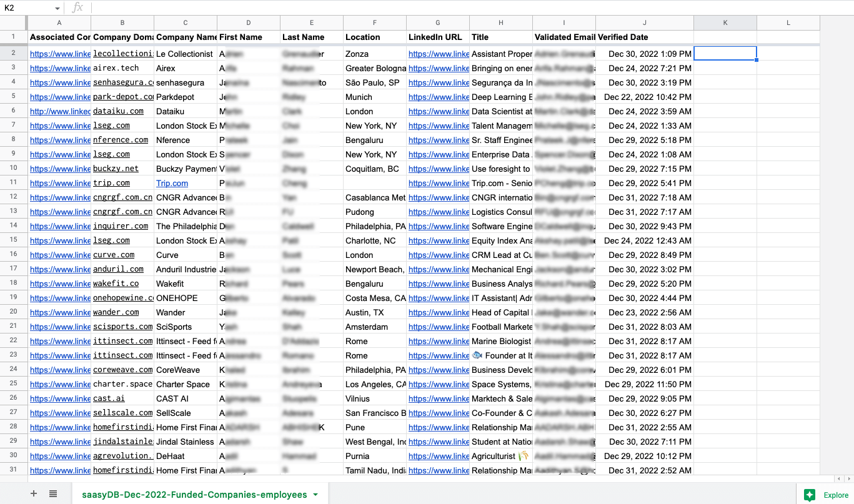Viewport: 854px width, 504px height.
Task: Click the Agriculturist title cell
Action: tap(501, 456)
